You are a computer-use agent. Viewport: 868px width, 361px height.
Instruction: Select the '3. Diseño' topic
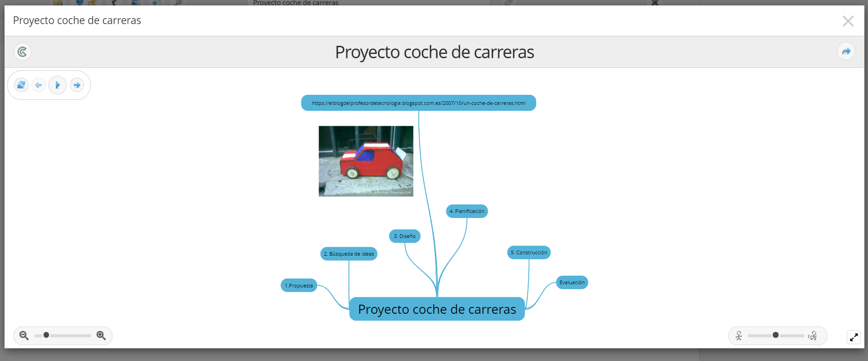pyautogui.click(x=405, y=236)
